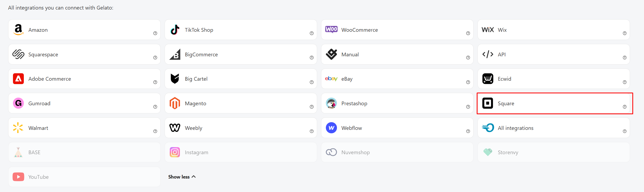Choose the Adobe Commerce integration

[x=84, y=79]
